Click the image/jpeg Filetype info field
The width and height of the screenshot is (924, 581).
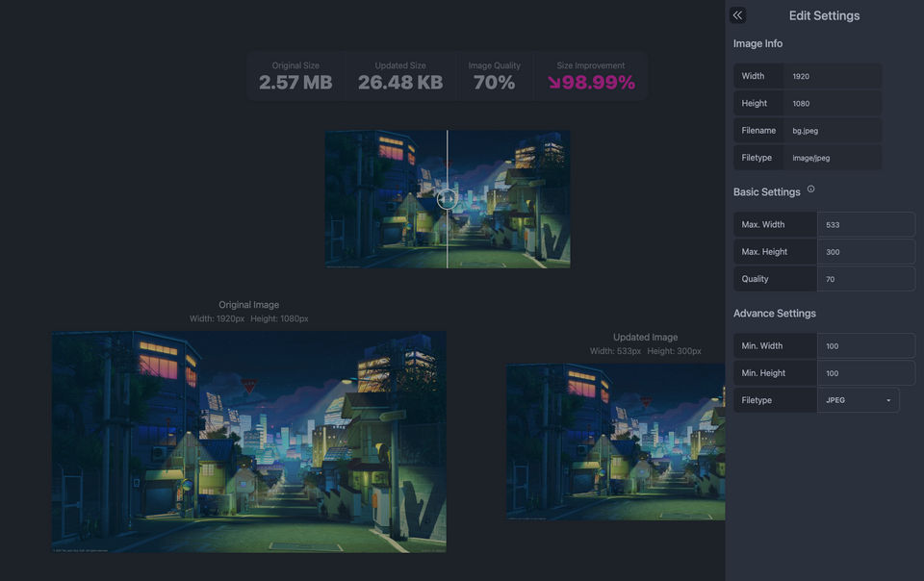tap(833, 157)
